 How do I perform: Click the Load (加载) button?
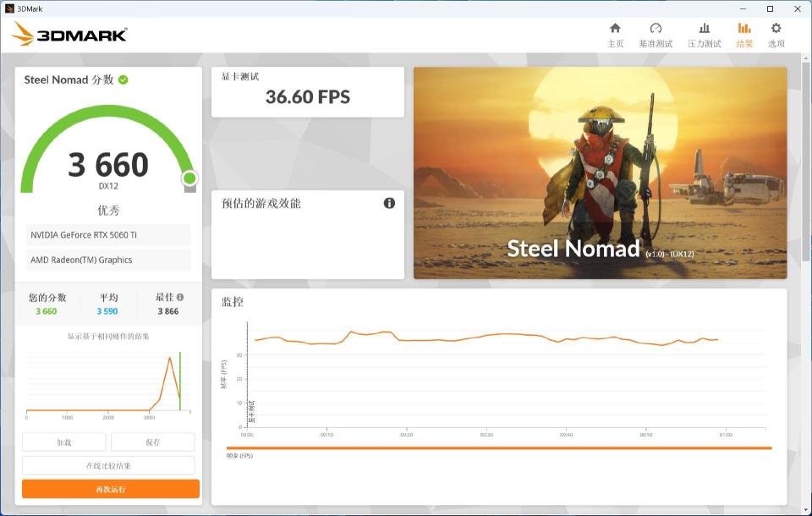pyautogui.click(x=64, y=442)
